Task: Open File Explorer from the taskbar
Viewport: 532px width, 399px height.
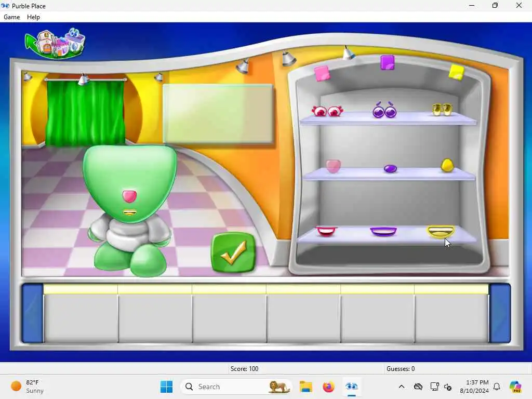Action: pos(305,387)
